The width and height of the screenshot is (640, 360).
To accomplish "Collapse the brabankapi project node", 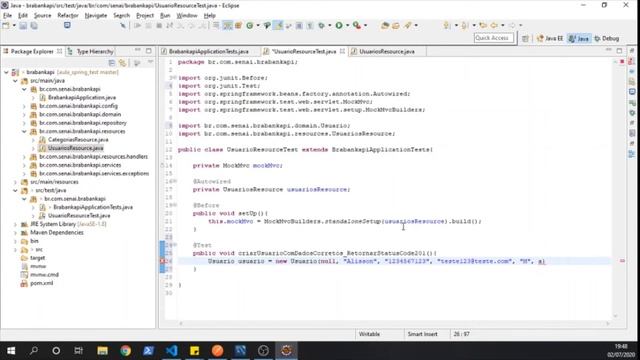I will (x=6, y=72).
